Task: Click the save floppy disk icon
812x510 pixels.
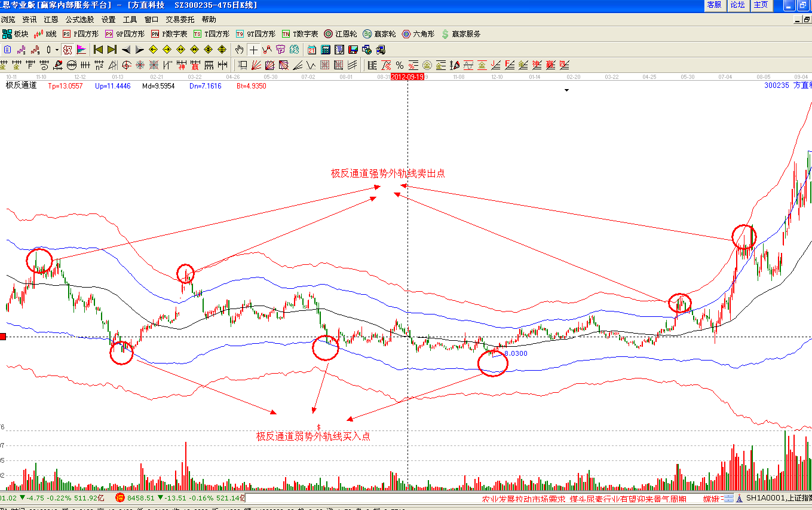Action: pyautogui.click(x=353, y=50)
